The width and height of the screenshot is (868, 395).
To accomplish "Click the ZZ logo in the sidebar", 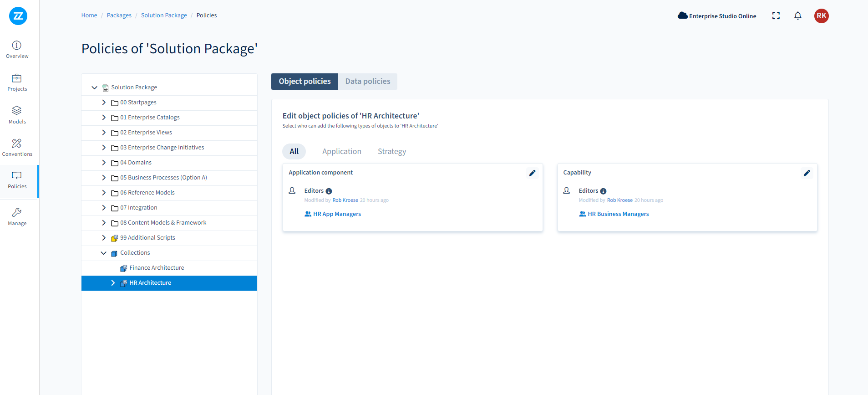I will point(18,16).
